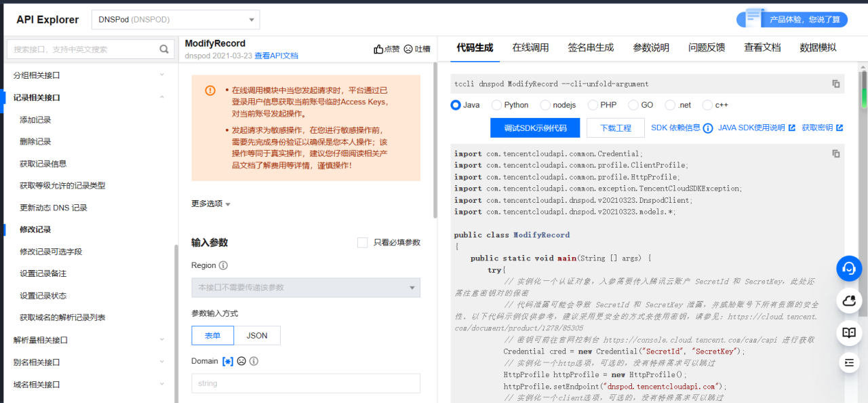The width and height of the screenshot is (868, 403).
Task: Open the floating documentation book icon
Action: click(848, 332)
